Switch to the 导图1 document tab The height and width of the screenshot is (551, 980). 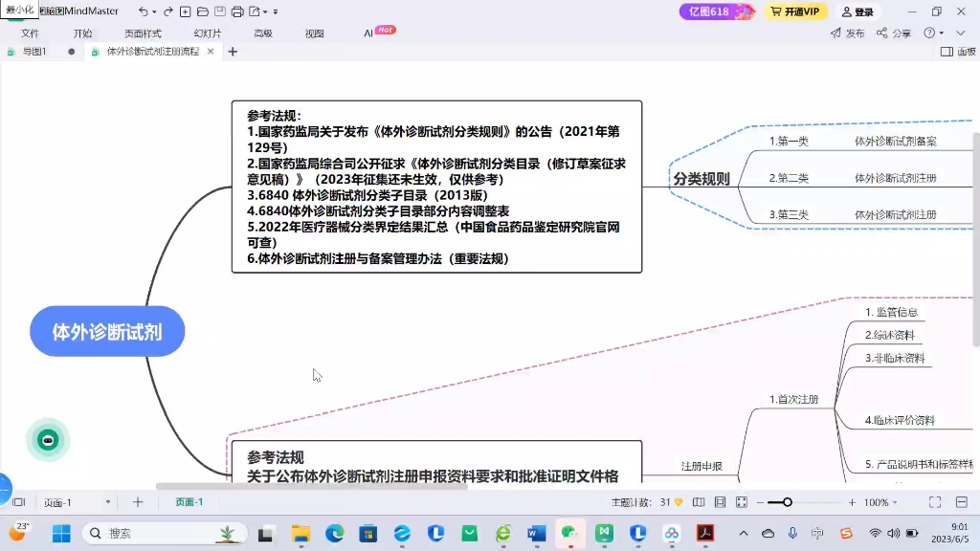[35, 52]
